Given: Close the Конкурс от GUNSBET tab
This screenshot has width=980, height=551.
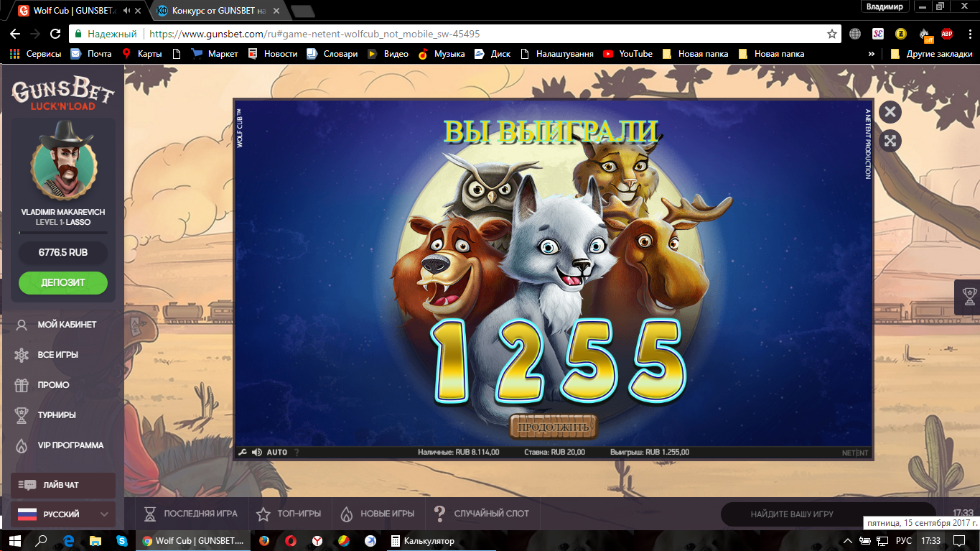Looking at the screenshot, I should pyautogui.click(x=276, y=11).
